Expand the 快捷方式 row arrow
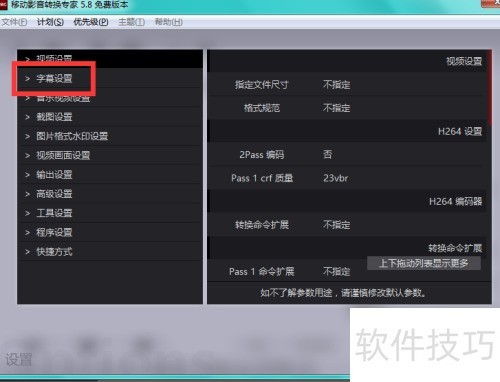The width and height of the screenshot is (500, 382). tap(27, 252)
